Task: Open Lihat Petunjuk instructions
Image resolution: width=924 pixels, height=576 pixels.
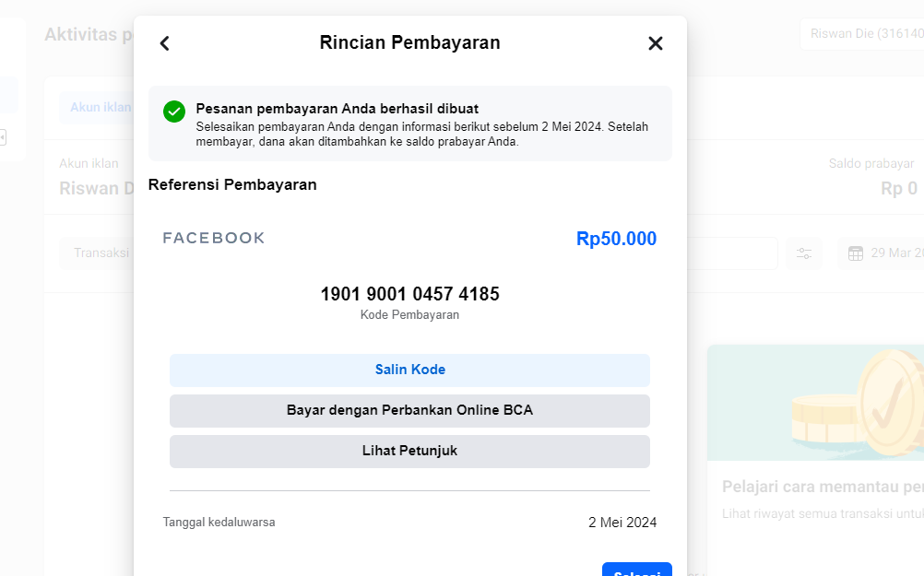Action: tap(409, 451)
